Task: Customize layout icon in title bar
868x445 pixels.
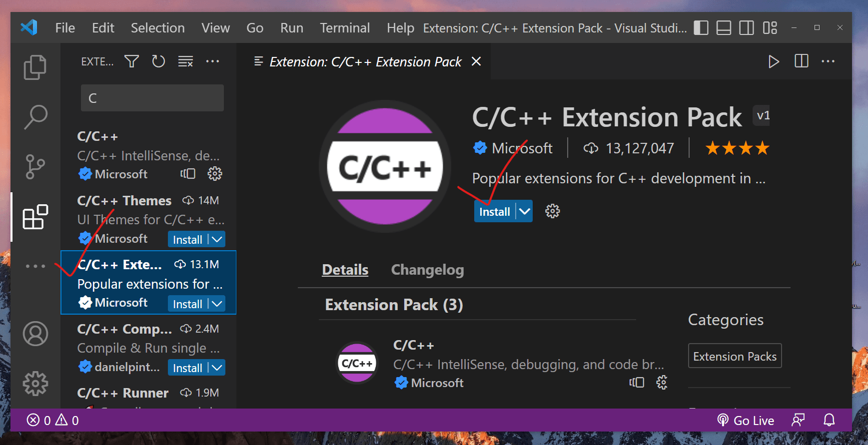Action: coord(770,28)
